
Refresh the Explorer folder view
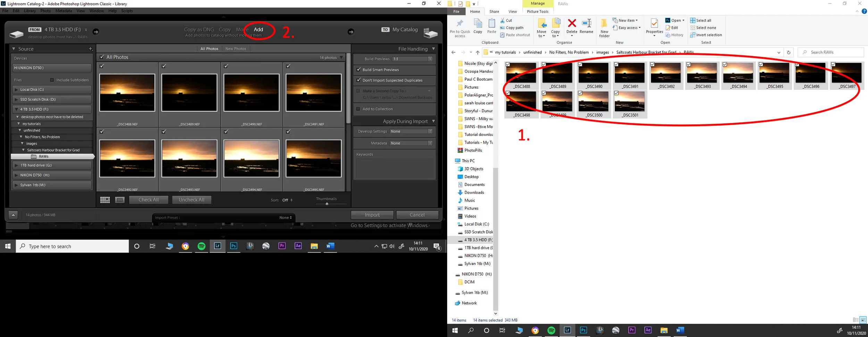click(x=789, y=52)
